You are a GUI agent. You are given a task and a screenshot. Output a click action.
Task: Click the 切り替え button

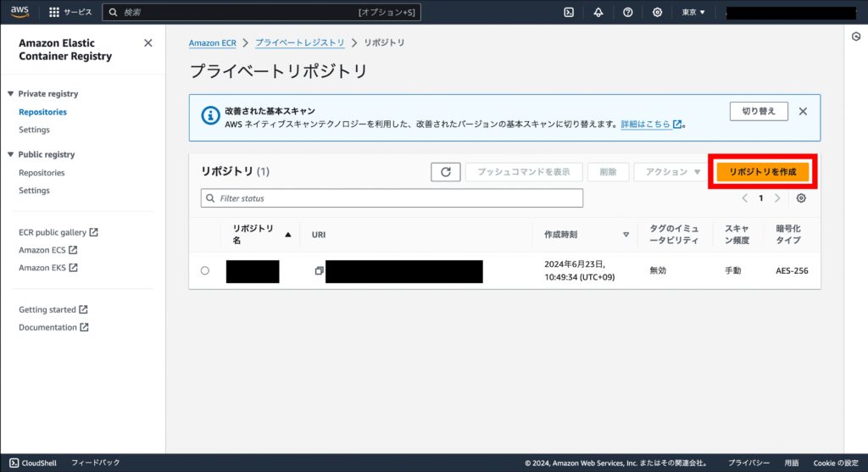coord(759,111)
